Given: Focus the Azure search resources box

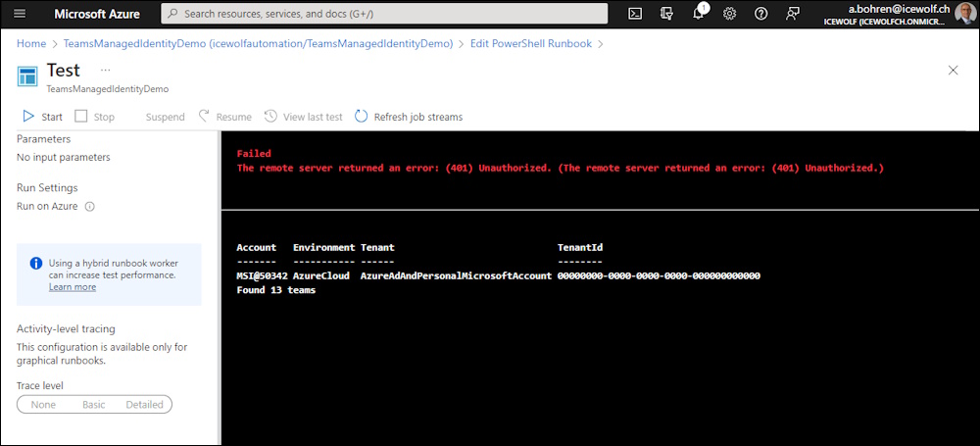Looking at the screenshot, I should 384,13.
